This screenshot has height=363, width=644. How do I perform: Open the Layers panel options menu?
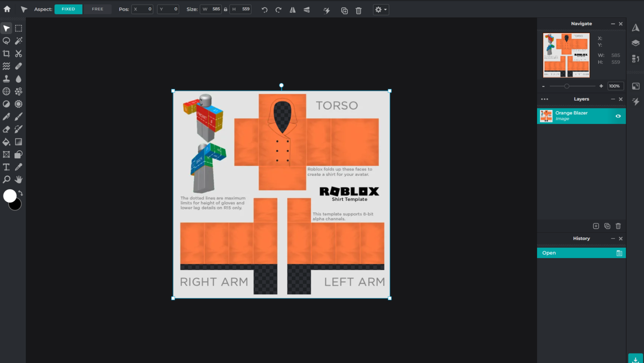544,99
